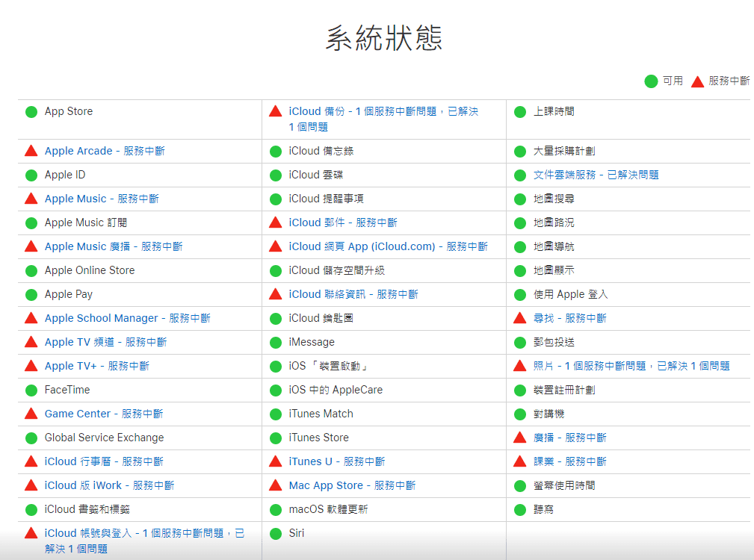Click the 系統狀態 page heading
Image resolution: width=754 pixels, height=560 pixels.
383,38
